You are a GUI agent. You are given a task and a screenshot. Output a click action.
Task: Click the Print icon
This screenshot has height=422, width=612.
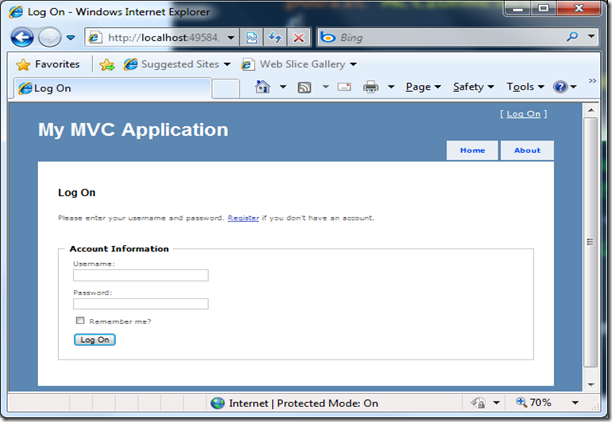point(371,87)
